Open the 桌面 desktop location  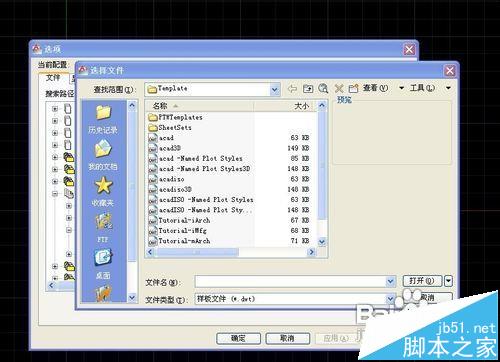click(x=103, y=264)
